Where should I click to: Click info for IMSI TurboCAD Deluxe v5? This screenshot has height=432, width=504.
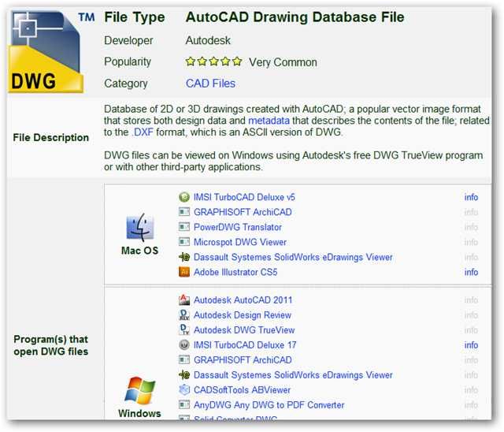(x=471, y=197)
